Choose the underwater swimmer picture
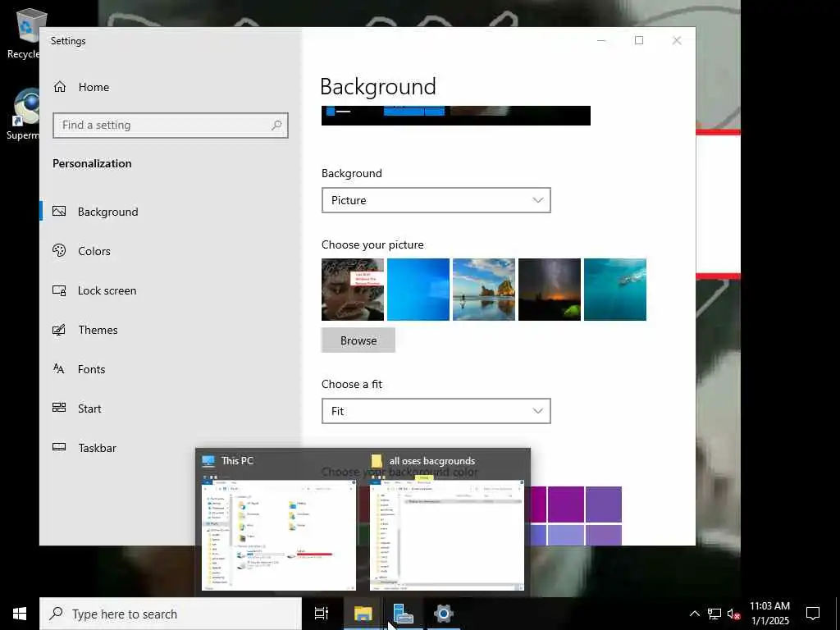The image size is (840, 630). coord(615,290)
